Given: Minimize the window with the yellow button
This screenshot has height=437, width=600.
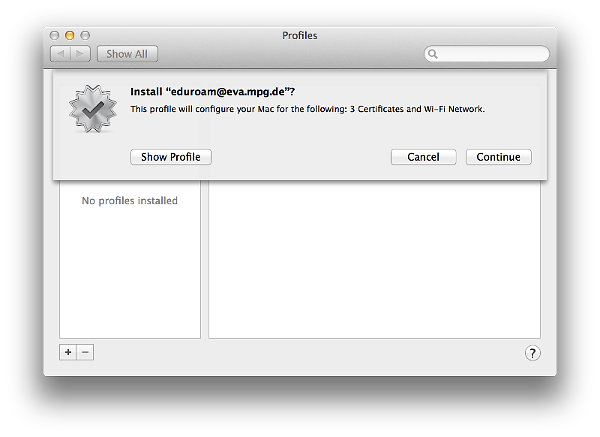Looking at the screenshot, I should (x=70, y=36).
